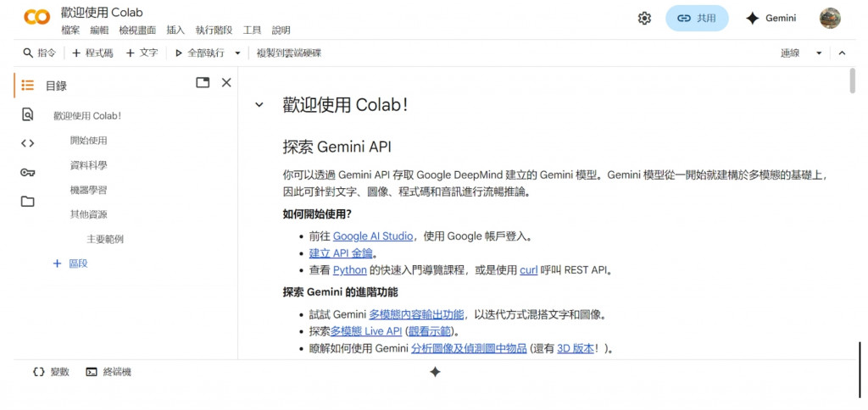Click the Colab logo icon
This screenshot has width=868, height=410.
37,18
